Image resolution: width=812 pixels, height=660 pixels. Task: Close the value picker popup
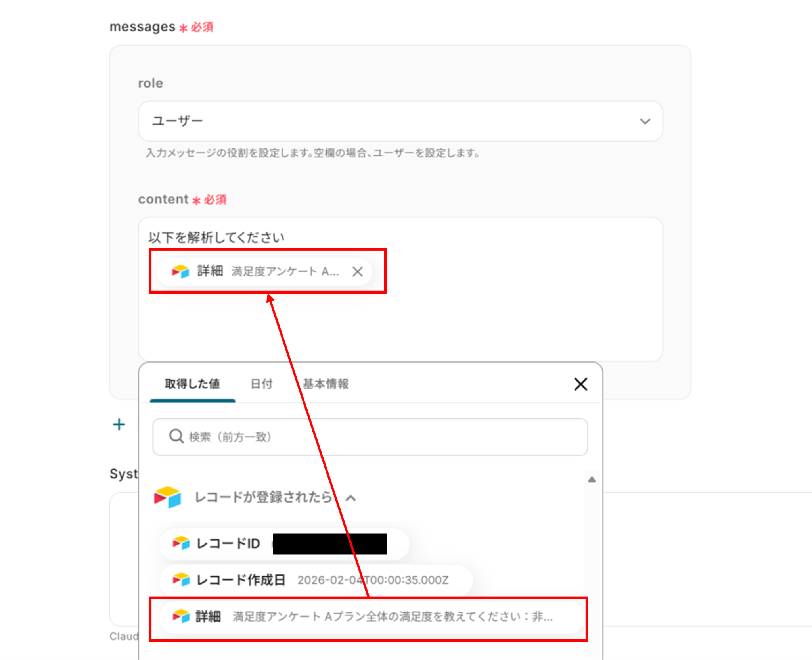[580, 384]
